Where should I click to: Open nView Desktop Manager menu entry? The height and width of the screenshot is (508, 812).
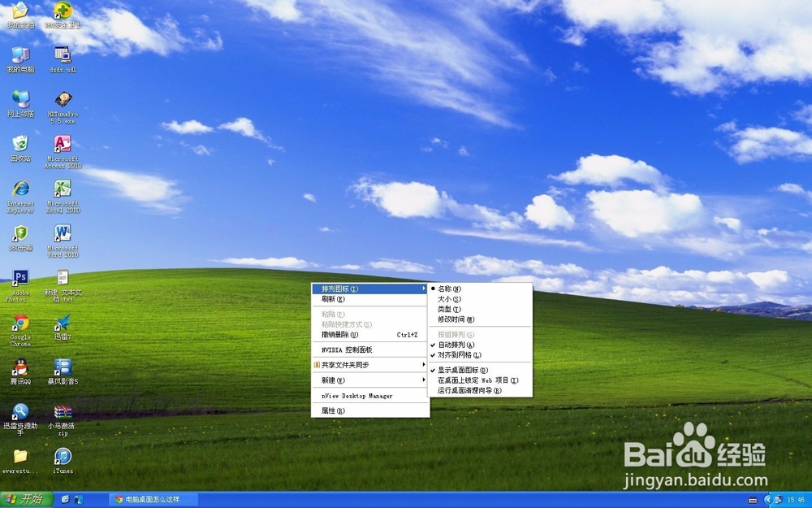(x=370, y=396)
